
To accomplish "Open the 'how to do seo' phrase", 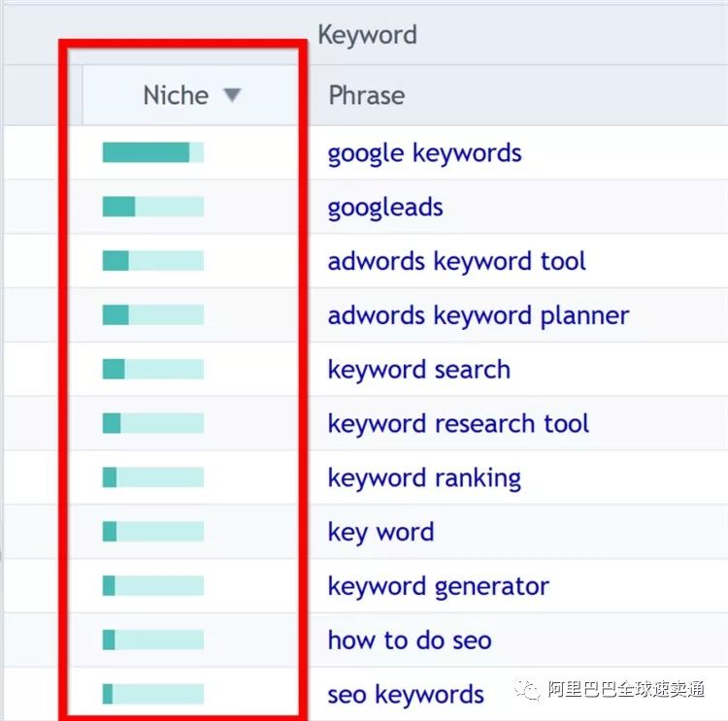I will pos(410,640).
